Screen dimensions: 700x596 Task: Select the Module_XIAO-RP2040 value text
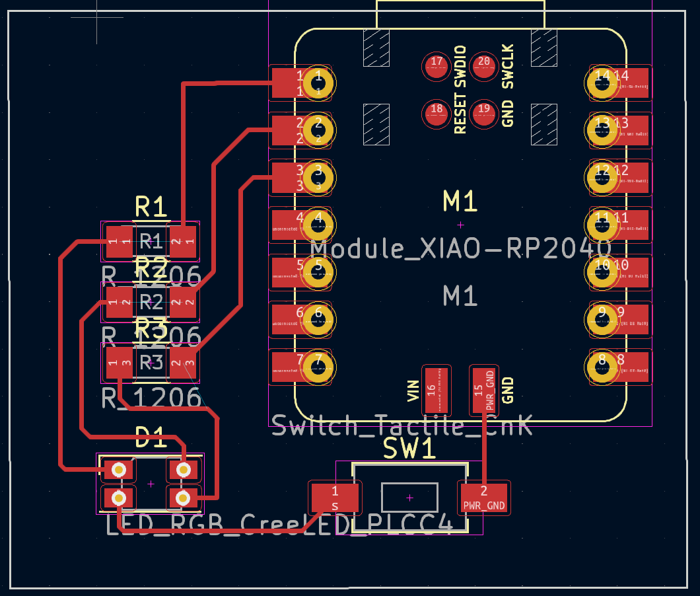[x=460, y=248]
